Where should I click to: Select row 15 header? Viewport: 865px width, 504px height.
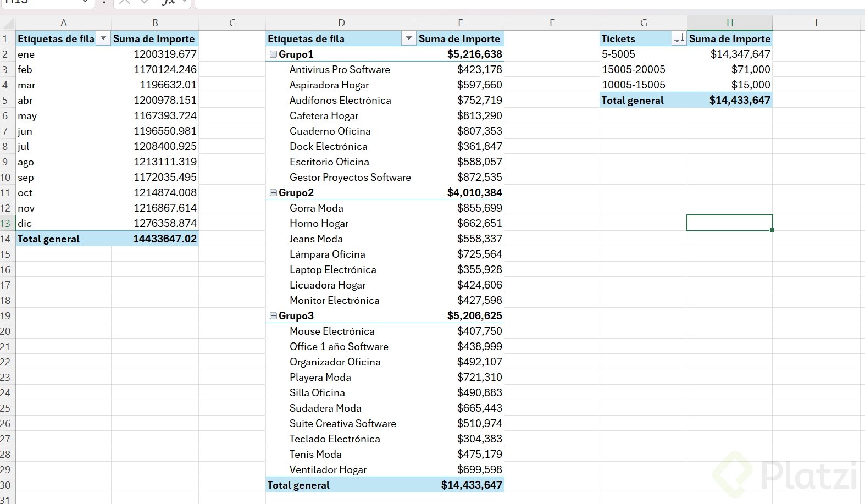(5, 254)
